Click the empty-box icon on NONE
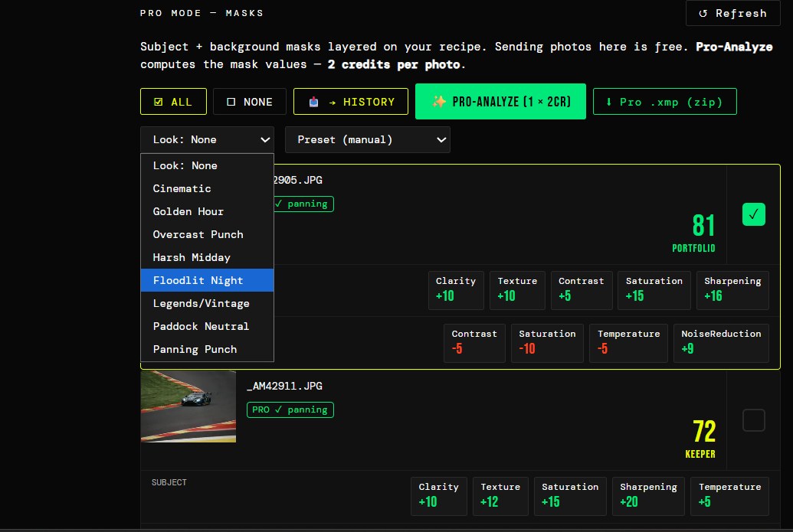Image resolution: width=793 pixels, height=532 pixels. coord(231,102)
